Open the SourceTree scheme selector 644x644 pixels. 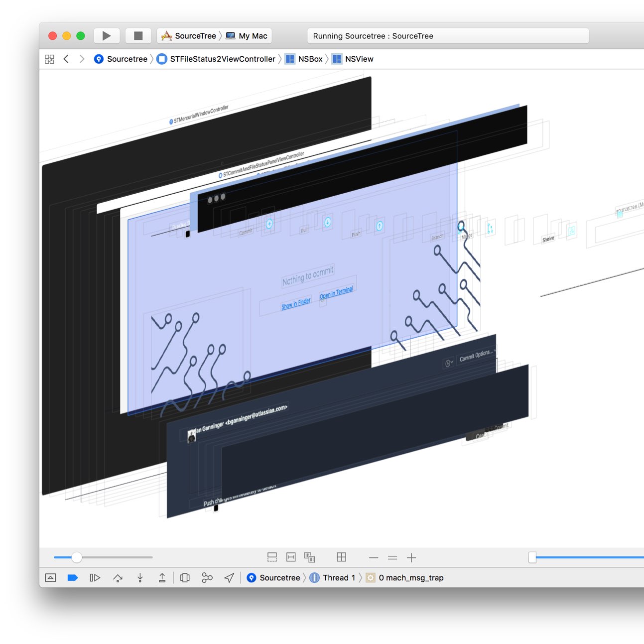point(188,36)
